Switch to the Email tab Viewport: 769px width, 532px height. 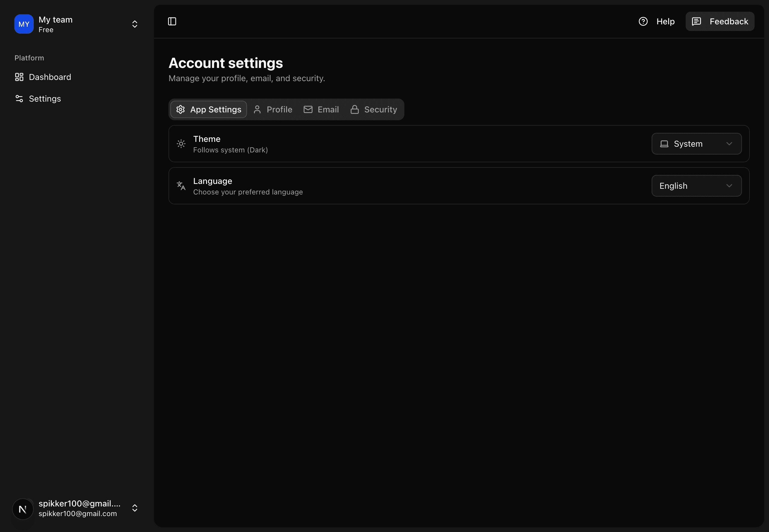pos(321,109)
